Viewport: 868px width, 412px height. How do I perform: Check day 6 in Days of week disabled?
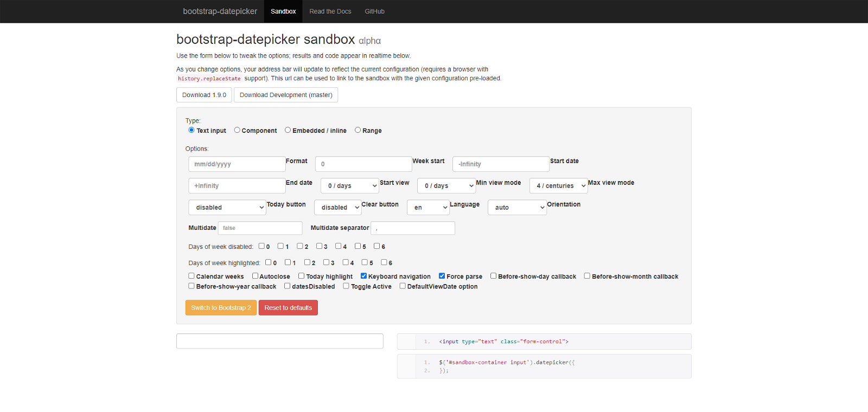(x=377, y=246)
